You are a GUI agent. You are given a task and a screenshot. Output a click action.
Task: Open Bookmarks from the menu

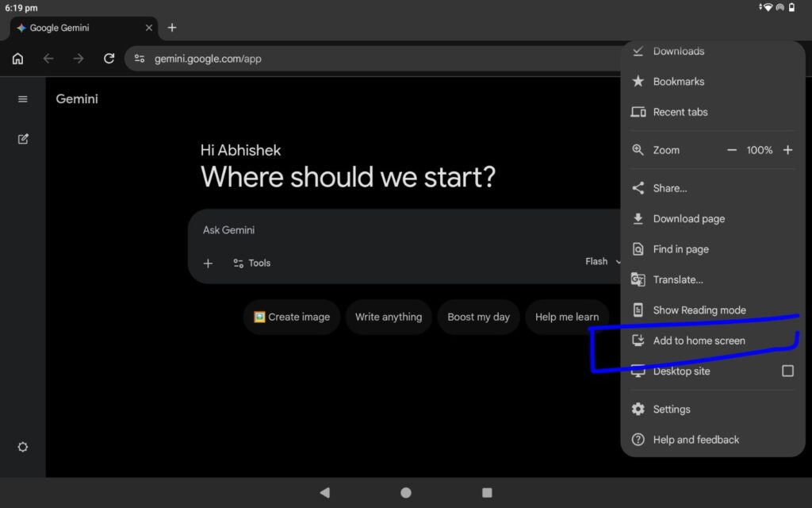tap(713, 82)
